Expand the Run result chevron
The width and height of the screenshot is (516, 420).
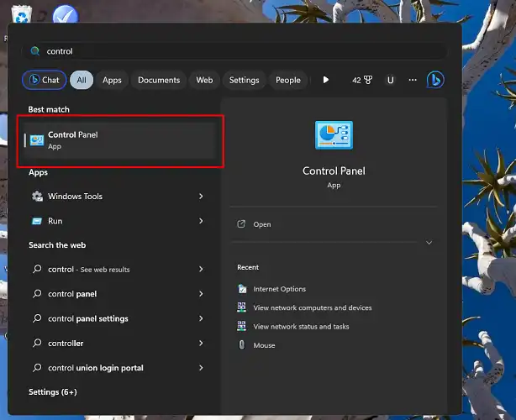pyautogui.click(x=201, y=221)
